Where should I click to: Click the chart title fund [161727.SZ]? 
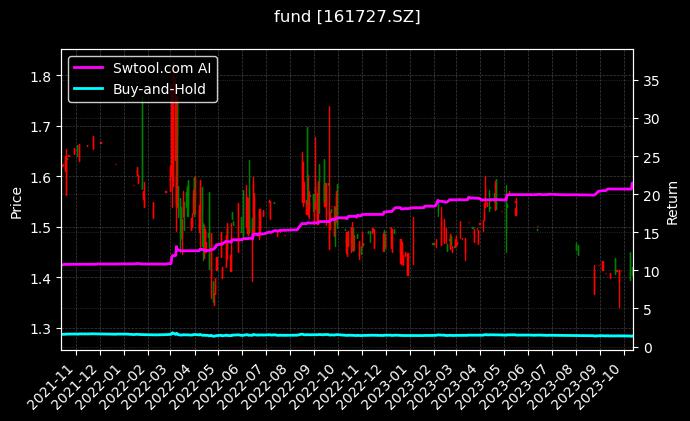(346, 17)
